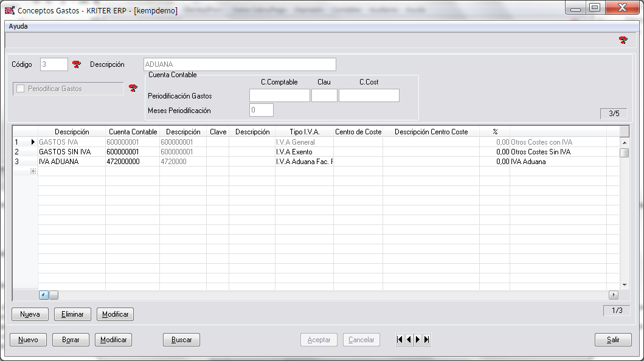Click the Buscar button
644x361 pixels.
(x=181, y=340)
